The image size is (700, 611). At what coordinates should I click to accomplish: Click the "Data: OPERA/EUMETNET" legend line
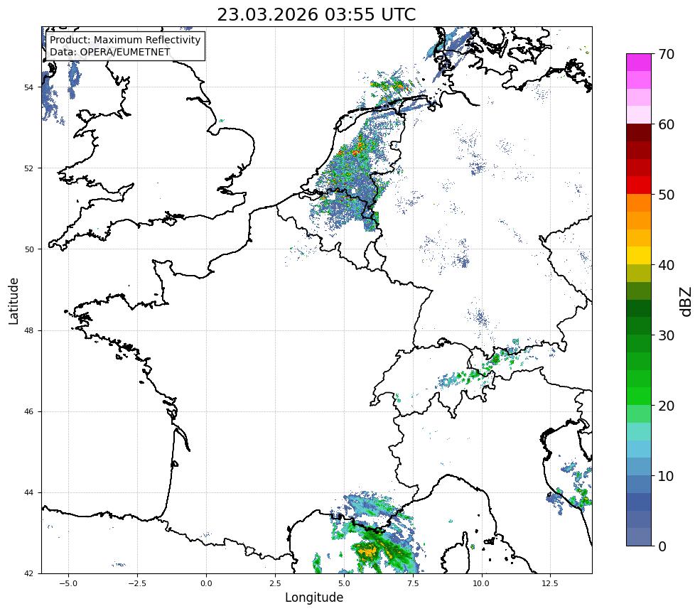click(x=110, y=52)
